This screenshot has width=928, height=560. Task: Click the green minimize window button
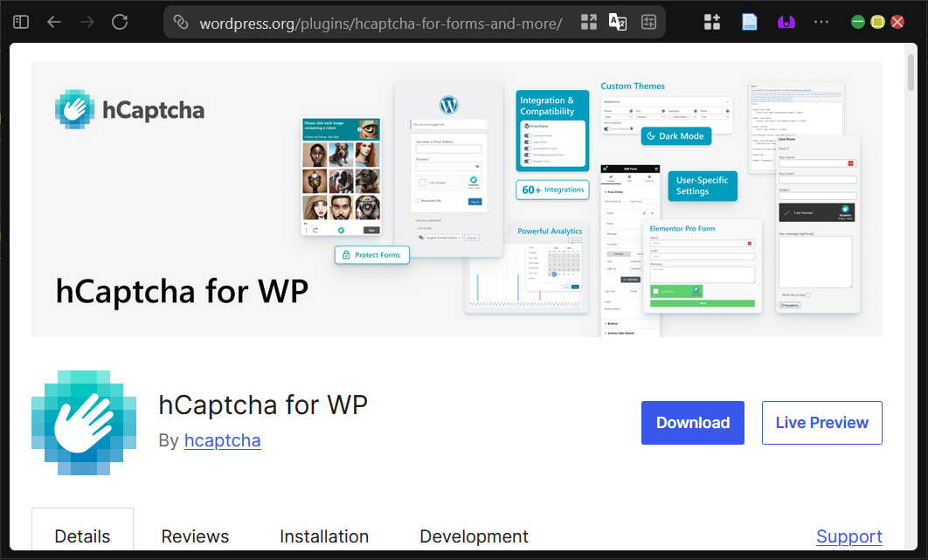click(x=857, y=22)
